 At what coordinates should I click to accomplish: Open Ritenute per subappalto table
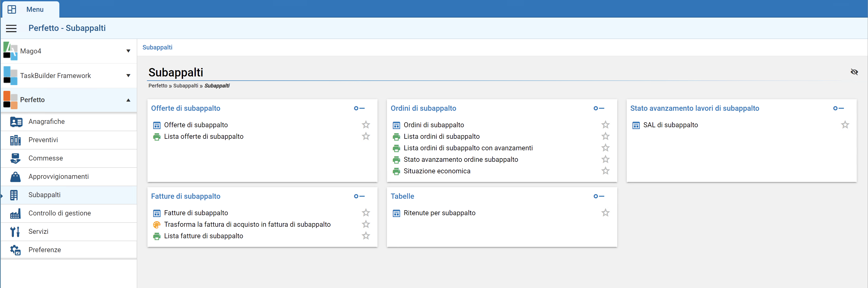(439, 213)
